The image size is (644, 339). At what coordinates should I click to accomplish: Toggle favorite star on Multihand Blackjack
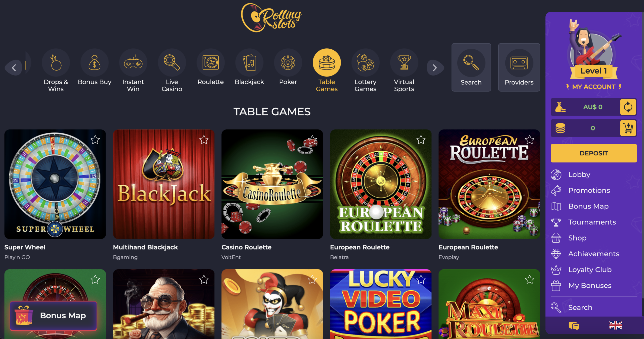[204, 140]
